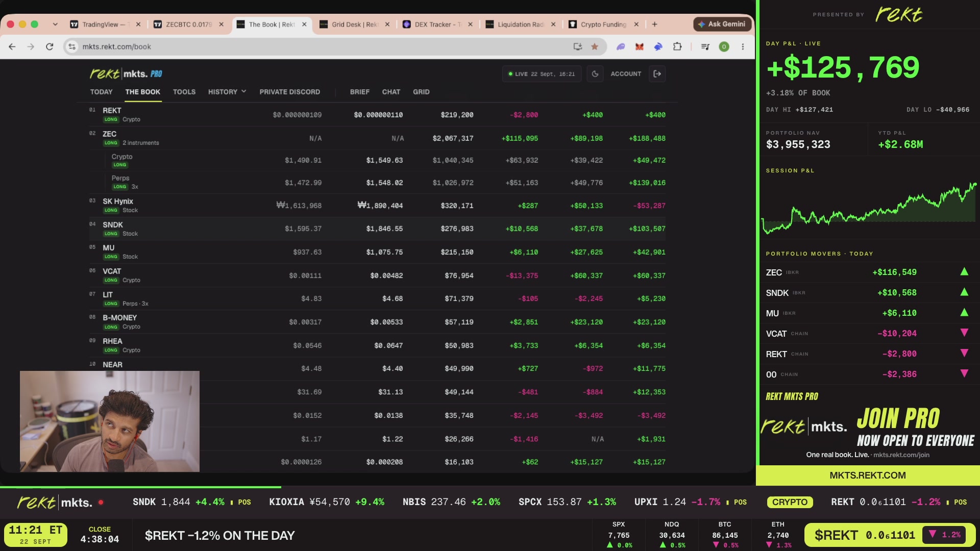The width and height of the screenshot is (980, 551).
Task: Go back with the browser arrow
Action: tap(12, 46)
